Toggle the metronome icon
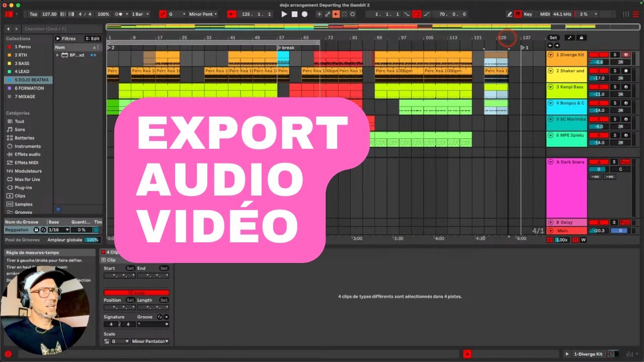Image resolution: width=644 pixels, height=362 pixels. click(x=120, y=14)
